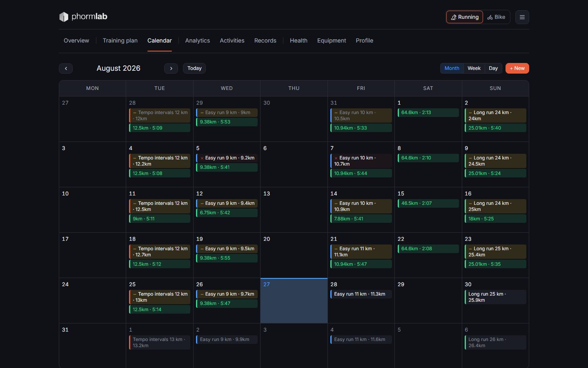Image resolution: width=588 pixels, height=368 pixels.
Task: Open completed run 7.88km · 5:41
Action: click(361, 219)
